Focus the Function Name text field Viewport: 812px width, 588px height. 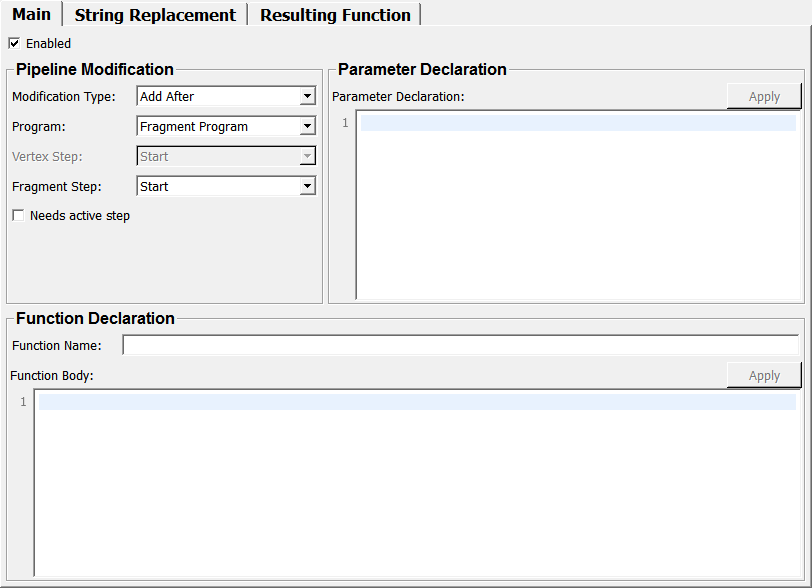click(x=460, y=346)
